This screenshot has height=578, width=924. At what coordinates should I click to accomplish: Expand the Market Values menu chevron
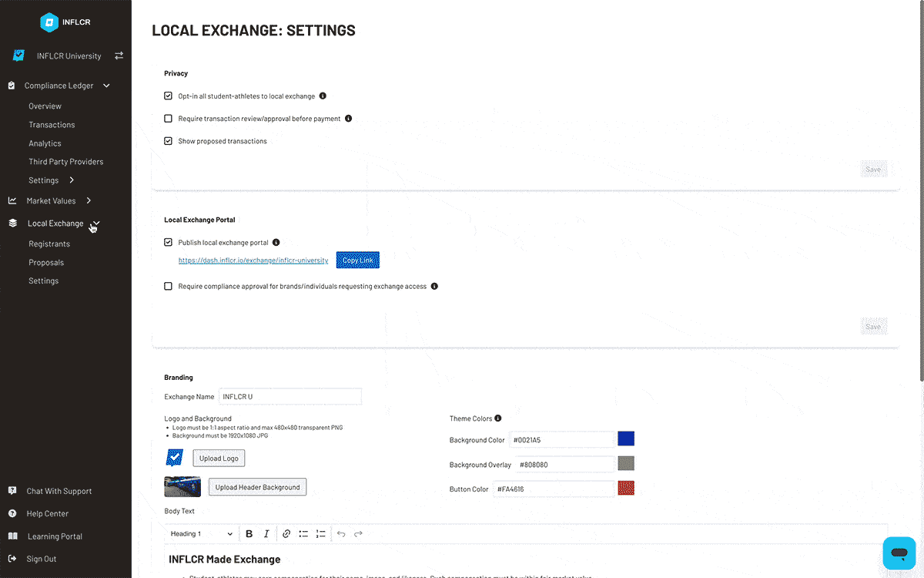coord(89,200)
